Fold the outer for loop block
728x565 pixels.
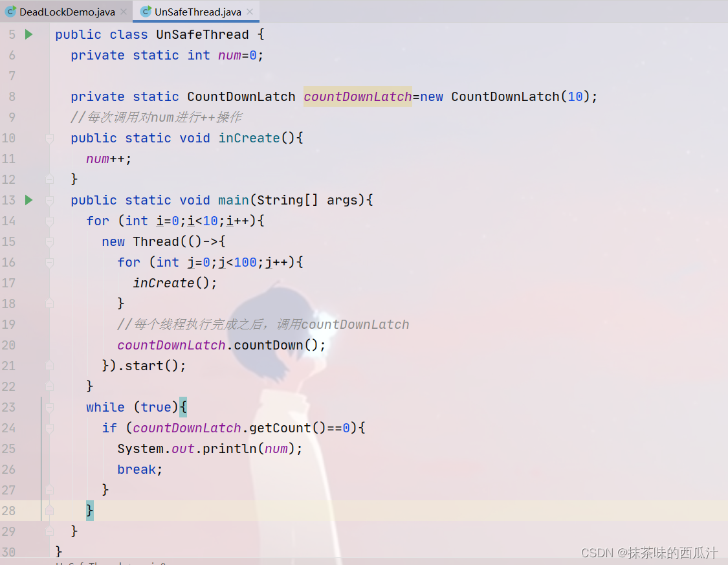click(x=50, y=221)
